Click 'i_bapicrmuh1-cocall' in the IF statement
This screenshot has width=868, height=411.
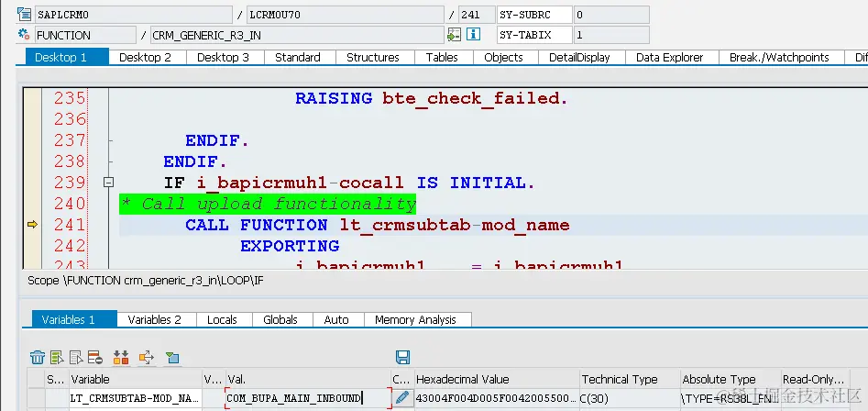(x=300, y=183)
